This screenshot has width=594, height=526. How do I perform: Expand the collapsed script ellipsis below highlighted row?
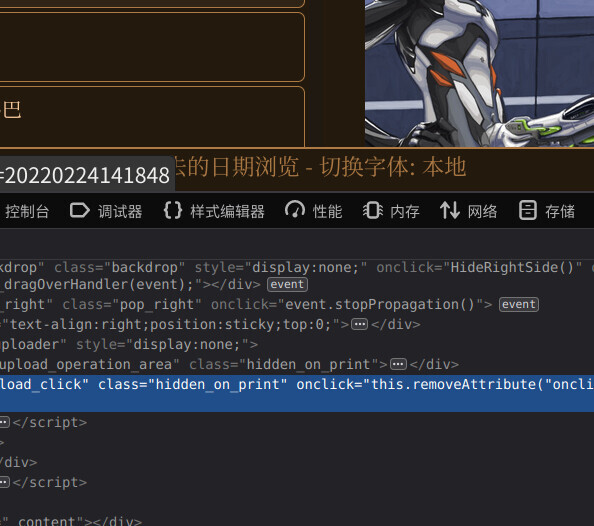tap(4, 422)
